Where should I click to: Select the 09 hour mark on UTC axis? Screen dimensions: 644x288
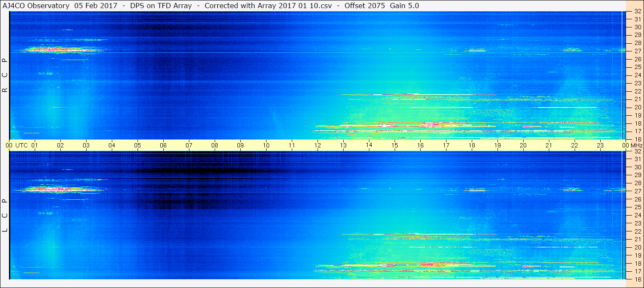tap(240, 145)
